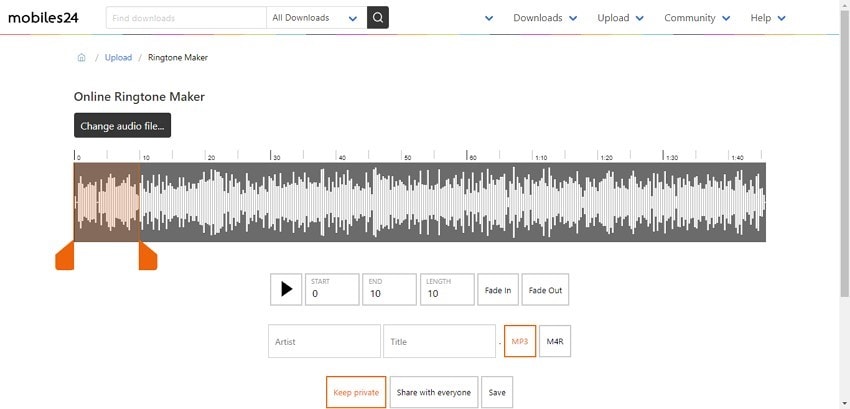Screen dimensions: 850x409
Task: Play the ringtone selection preview
Action: [286, 289]
